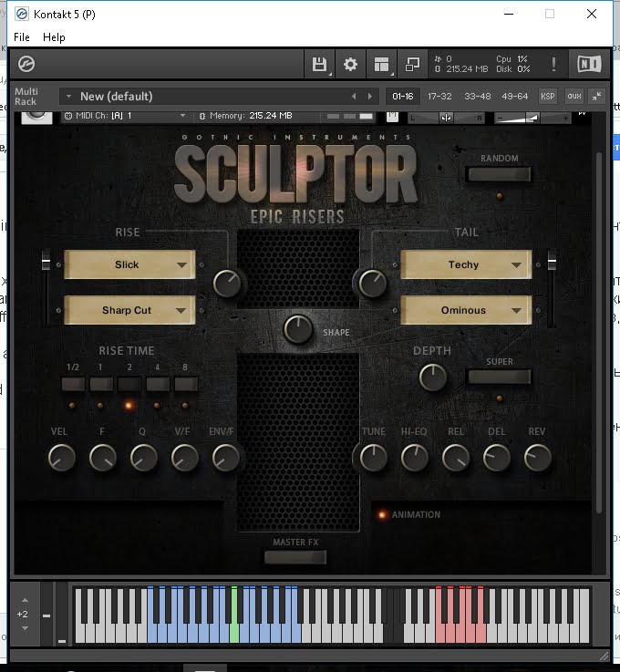The image size is (620, 672).
Task: Click the instrument volume slider
Action: (x=532, y=118)
